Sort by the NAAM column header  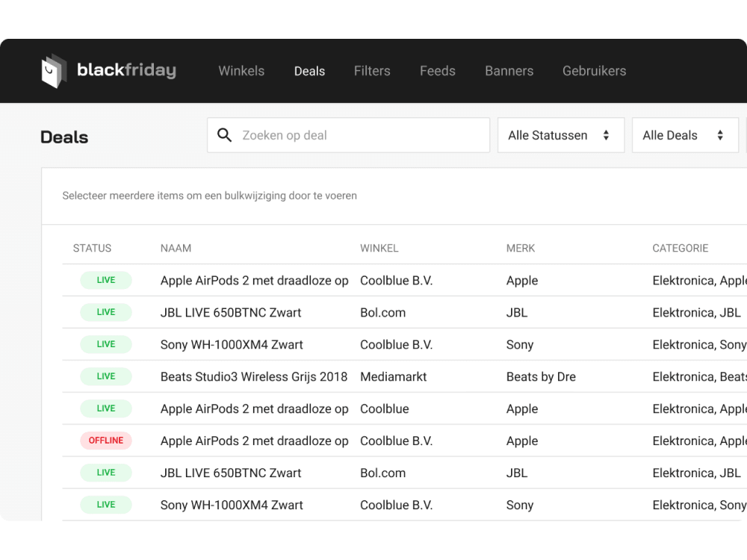click(x=176, y=248)
